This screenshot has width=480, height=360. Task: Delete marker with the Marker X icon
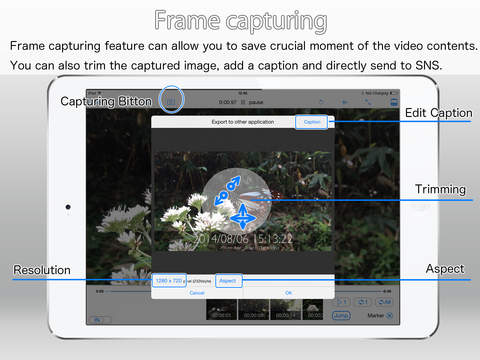pyautogui.click(x=389, y=315)
